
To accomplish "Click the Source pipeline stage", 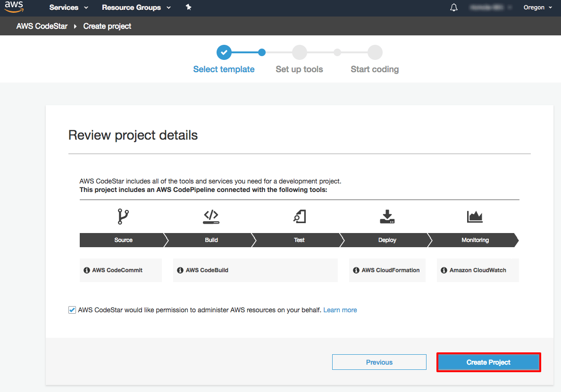I will point(124,240).
